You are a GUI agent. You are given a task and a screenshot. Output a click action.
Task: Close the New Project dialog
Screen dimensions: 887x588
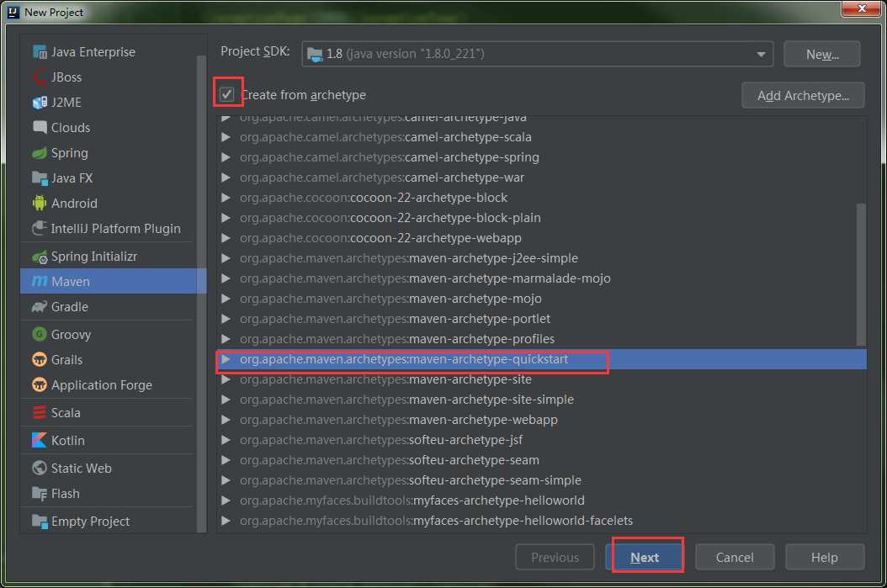tap(861, 8)
